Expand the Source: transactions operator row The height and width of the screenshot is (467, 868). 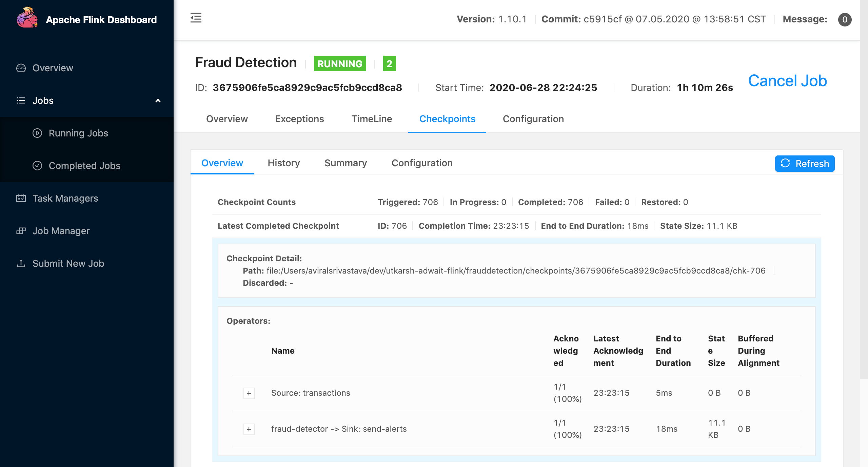tap(249, 393)
